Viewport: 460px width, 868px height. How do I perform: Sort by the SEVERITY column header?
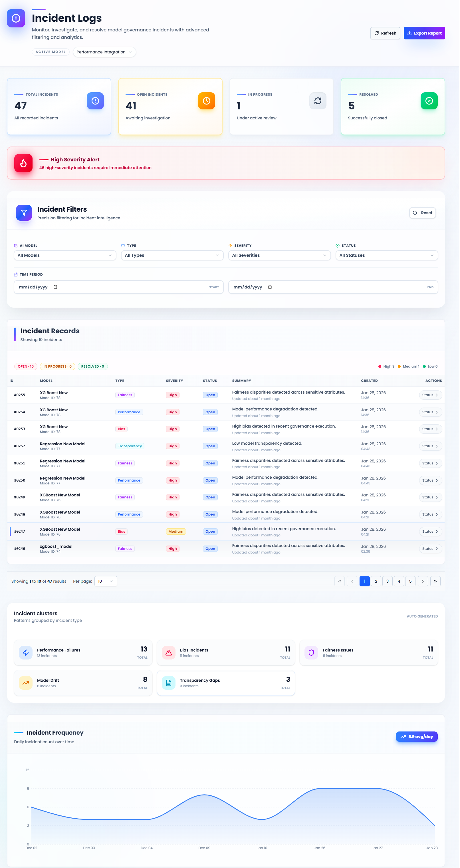(175, 381)
